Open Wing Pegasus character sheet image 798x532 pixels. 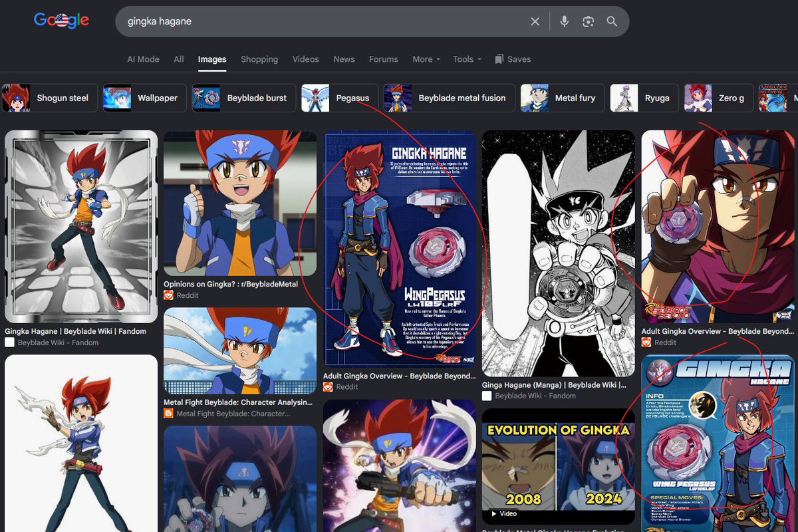(400, 249)
